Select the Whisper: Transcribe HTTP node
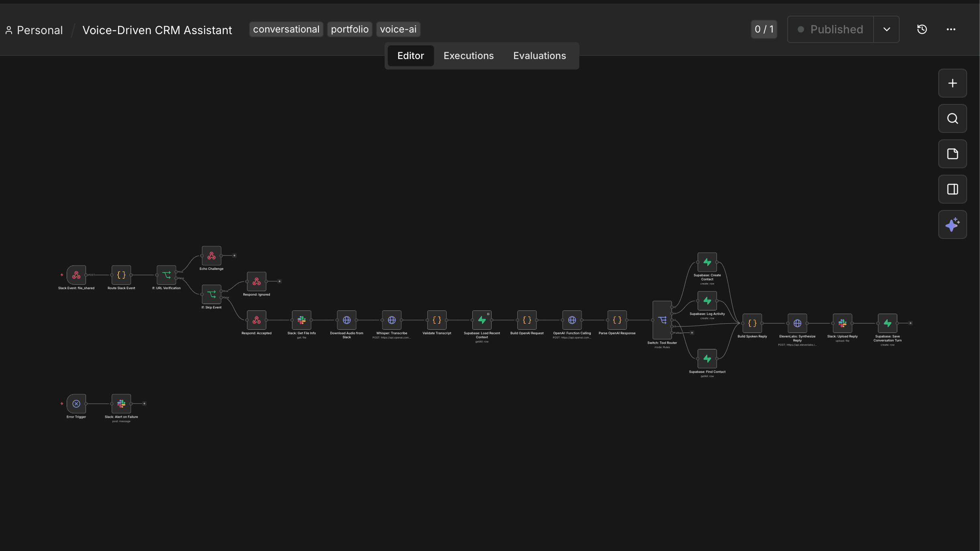The height and width of the screenshot is (551, 980). pos(392,320)
